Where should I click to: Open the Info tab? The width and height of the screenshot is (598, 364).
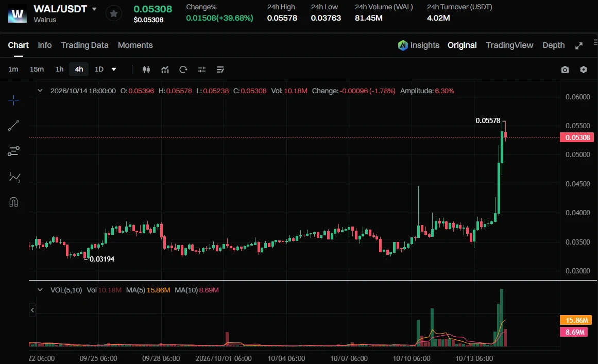[45, 45]
